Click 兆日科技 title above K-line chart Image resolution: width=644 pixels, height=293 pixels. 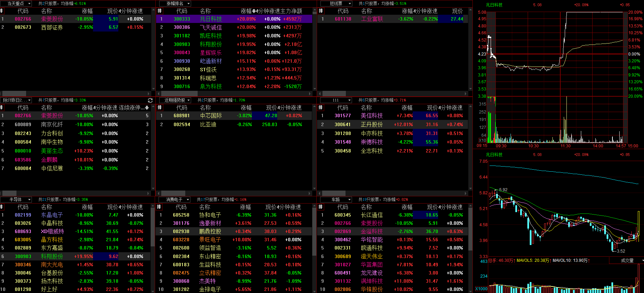494,155
